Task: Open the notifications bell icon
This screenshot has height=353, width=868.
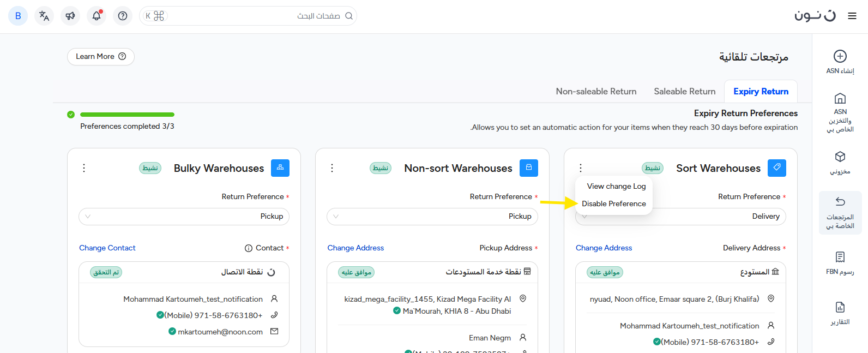Action: tap(97, 16)
